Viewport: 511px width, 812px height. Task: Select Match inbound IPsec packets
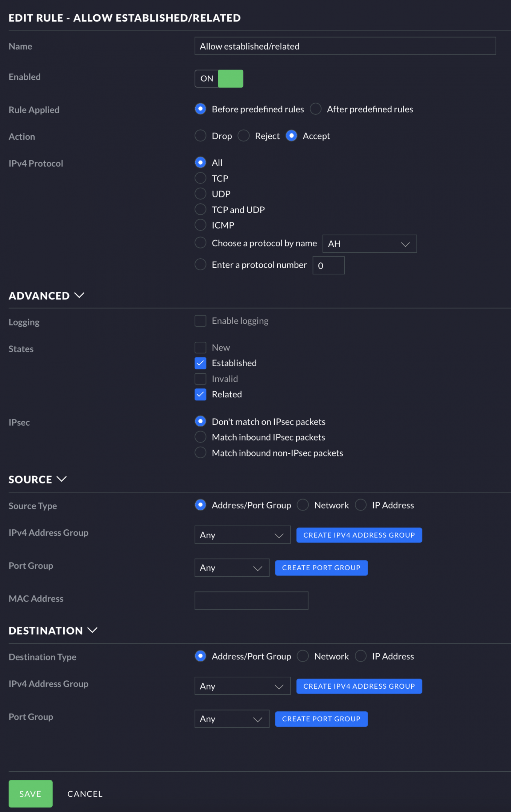pos(201,437)
